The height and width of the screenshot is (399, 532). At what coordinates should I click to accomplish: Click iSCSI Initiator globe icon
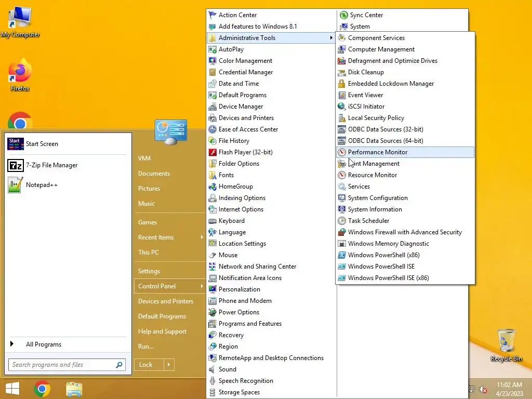(342, 106)
